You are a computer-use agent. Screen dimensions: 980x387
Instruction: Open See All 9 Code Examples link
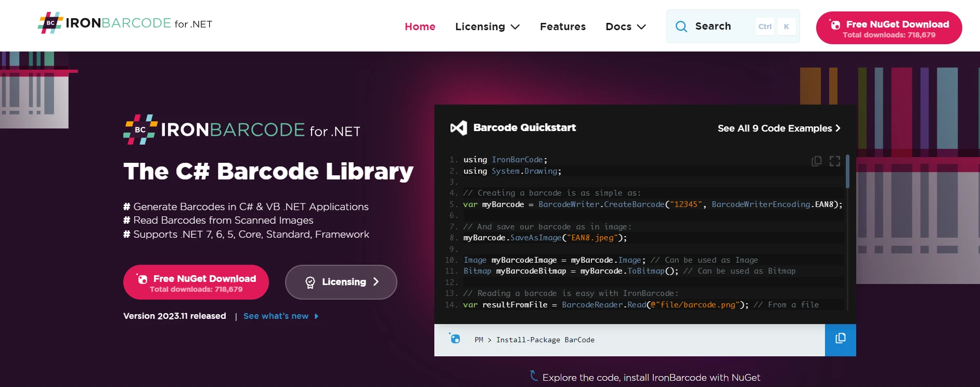pyautogui.click(x=779, y=128)
